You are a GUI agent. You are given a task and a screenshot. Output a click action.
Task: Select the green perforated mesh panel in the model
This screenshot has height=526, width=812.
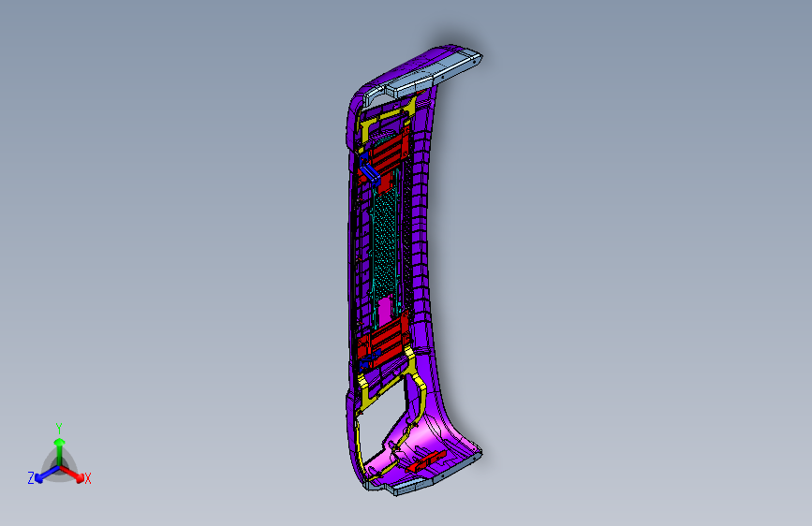(385, 242)
